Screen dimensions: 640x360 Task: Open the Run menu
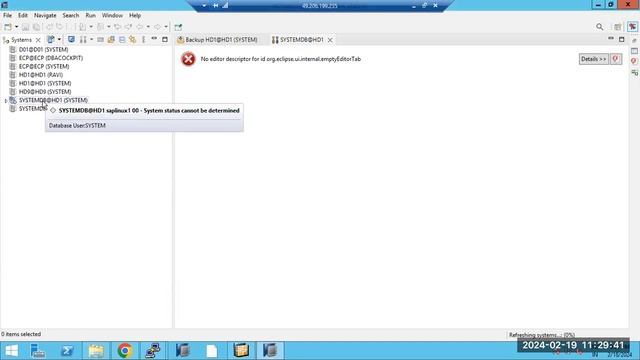click(90, 15)
